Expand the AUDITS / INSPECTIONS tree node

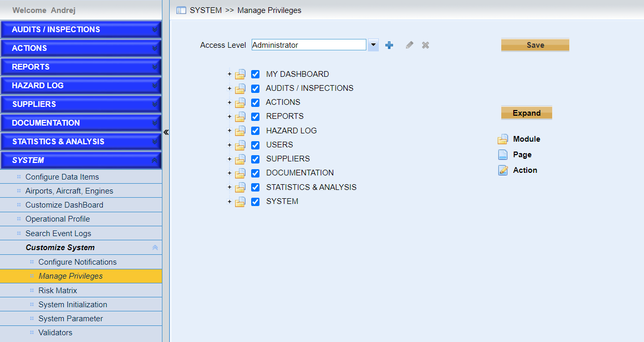point(229,89)
